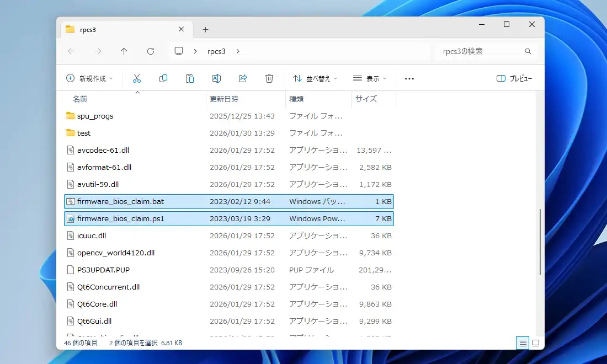
Task: Open the See more ellipsis menu
Action: pos(409,78)
